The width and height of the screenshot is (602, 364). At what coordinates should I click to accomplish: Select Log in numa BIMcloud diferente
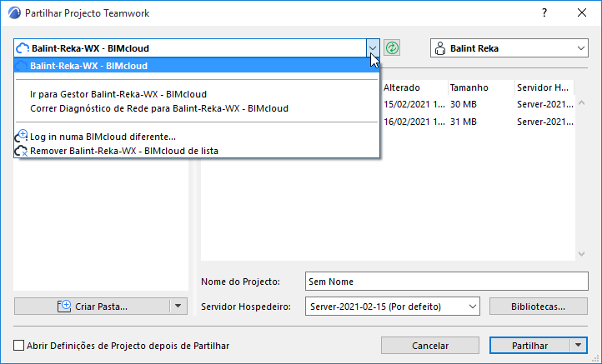click(197, 137)
